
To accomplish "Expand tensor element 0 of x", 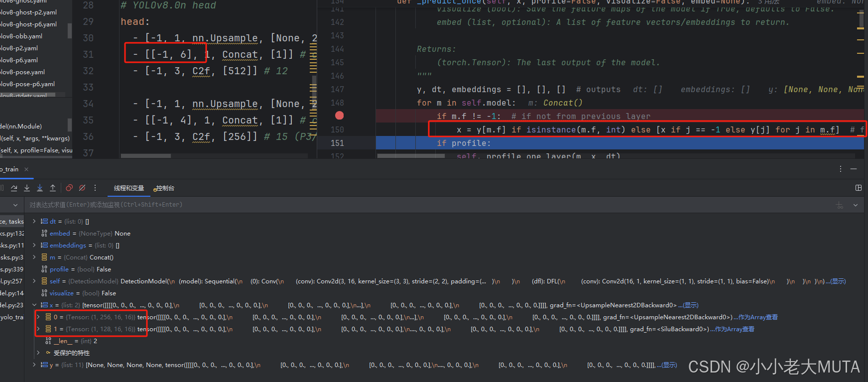I will tap(38, 317).
